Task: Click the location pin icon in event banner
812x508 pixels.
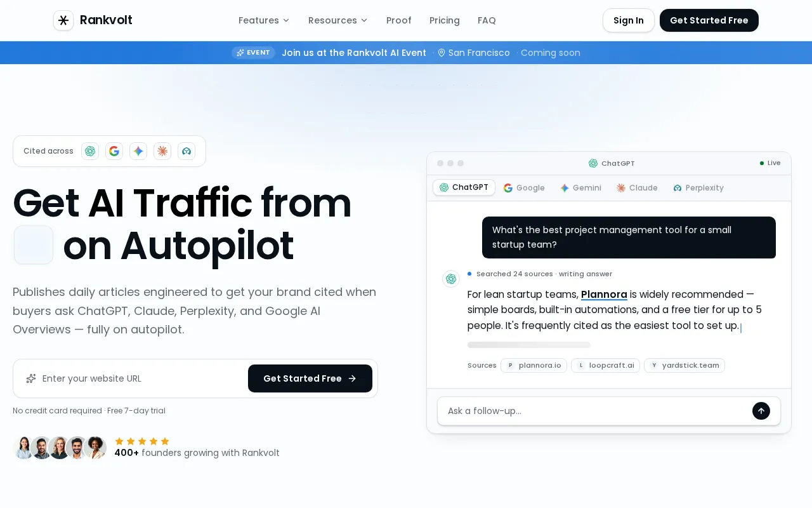Action: click(x=442, y=53)
